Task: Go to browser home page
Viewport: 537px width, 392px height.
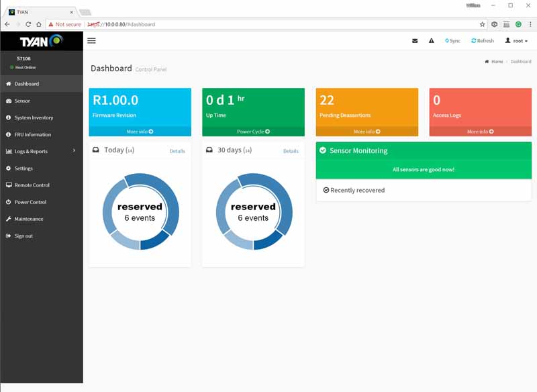Action: pos(39,24)
